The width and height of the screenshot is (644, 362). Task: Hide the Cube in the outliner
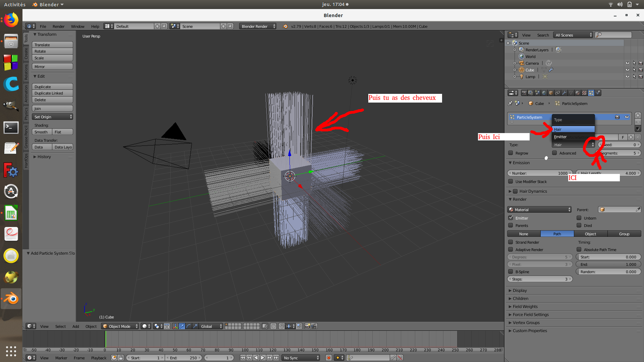(627, 70)
